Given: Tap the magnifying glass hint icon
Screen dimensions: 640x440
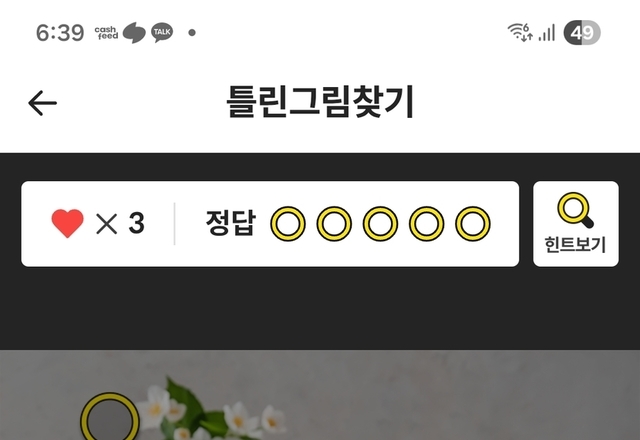Looking at the screenshot, I should (x=576, y=210).
